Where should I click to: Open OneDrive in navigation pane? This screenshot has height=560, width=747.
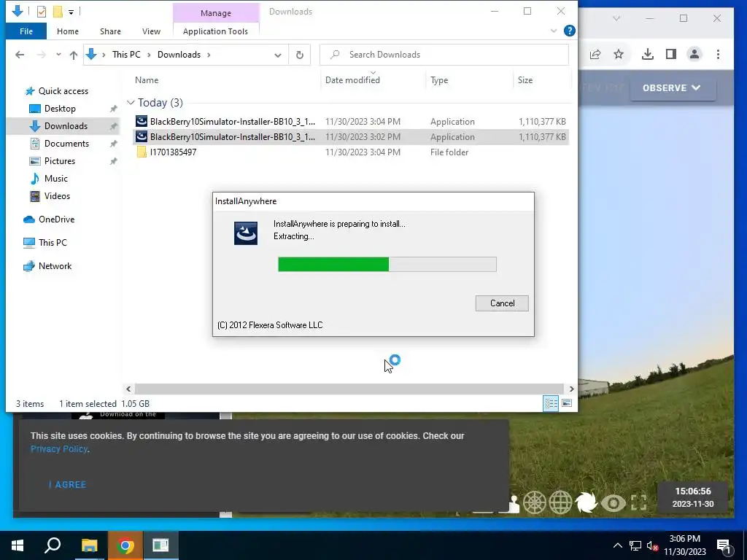[56, 219]
